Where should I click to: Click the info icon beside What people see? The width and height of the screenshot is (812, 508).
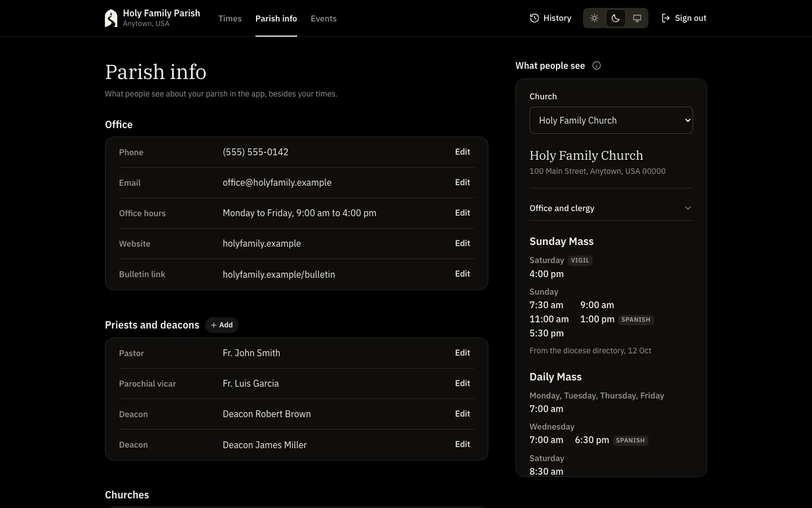597,65
